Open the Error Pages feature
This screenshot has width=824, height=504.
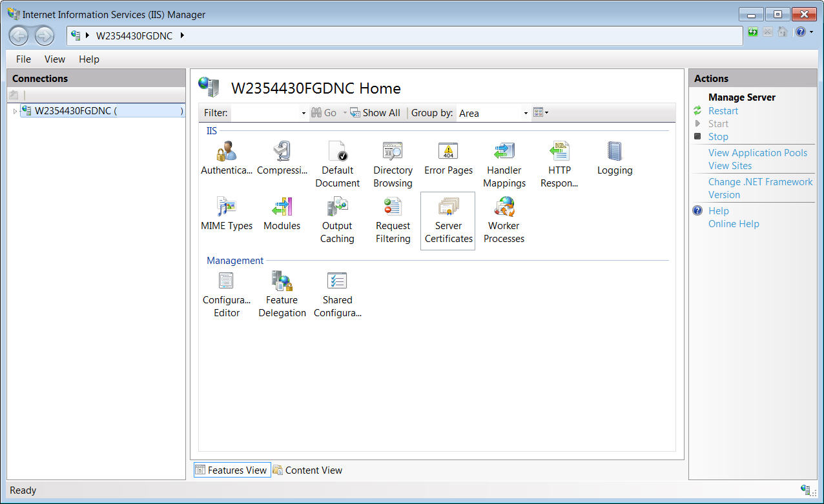pos(448,152)
